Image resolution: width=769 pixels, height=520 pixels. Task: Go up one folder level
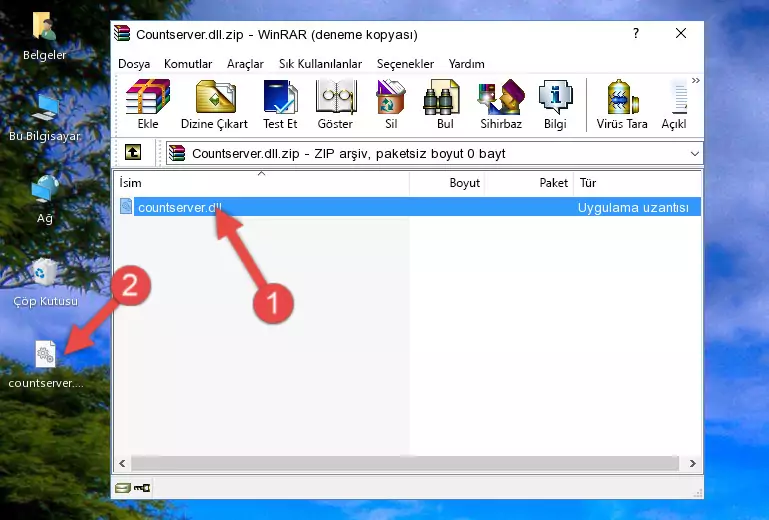click(x=133, y=153)
